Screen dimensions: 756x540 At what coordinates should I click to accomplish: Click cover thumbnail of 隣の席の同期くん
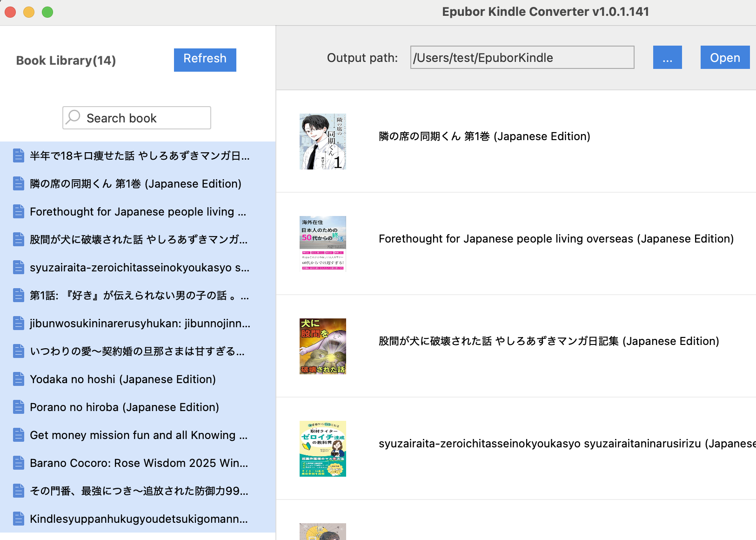click(323, 142)
